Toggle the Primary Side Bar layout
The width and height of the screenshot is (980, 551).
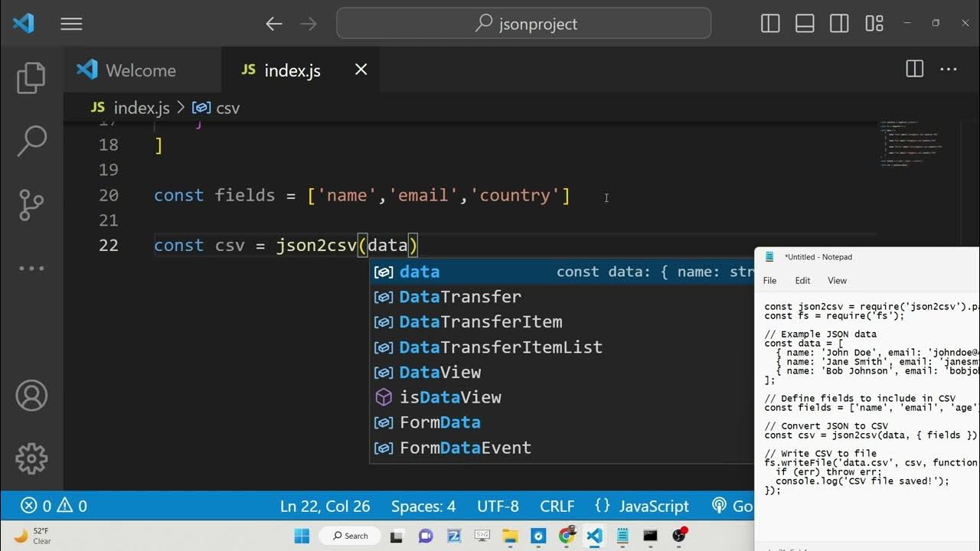(770, 24)
